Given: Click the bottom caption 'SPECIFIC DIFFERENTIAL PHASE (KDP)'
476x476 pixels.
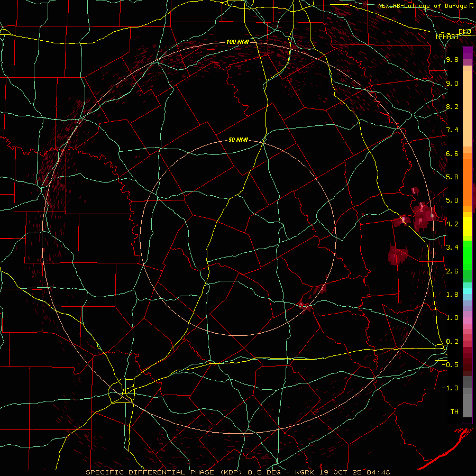Looking at the screenshot, I should point(163,472).
